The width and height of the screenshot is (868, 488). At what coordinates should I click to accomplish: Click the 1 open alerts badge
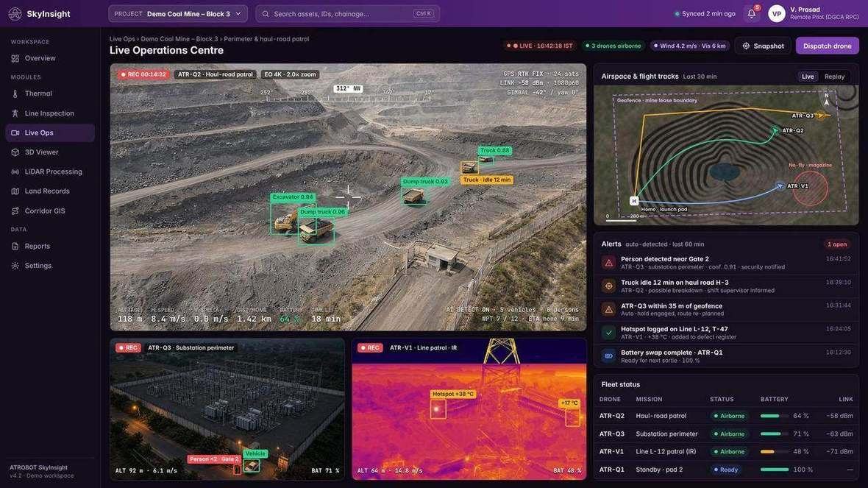(x=837, y=244)
